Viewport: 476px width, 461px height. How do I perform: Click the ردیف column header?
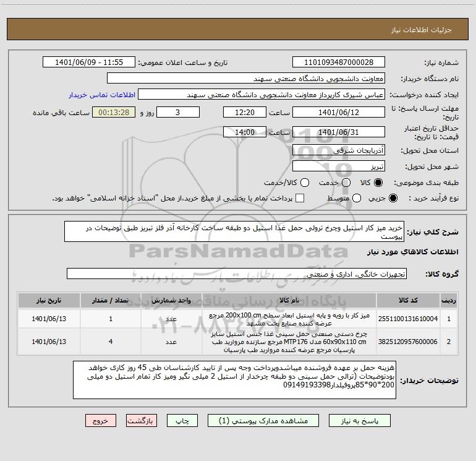449,301
